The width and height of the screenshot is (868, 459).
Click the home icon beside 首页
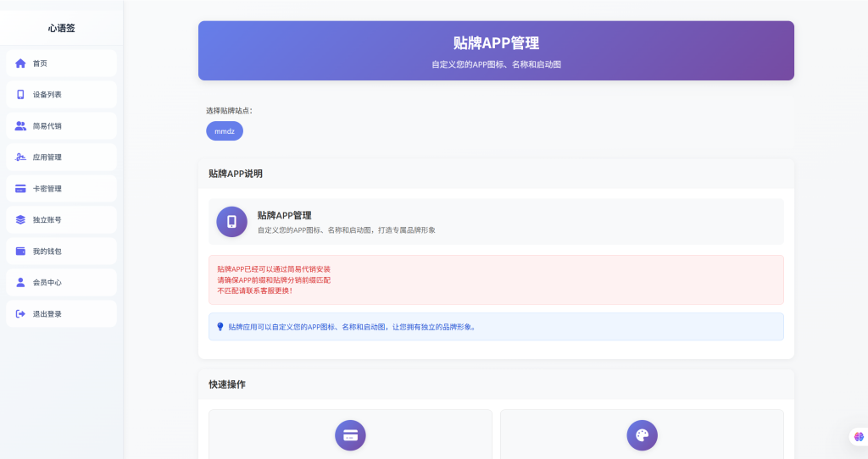[x=20, y=63]
